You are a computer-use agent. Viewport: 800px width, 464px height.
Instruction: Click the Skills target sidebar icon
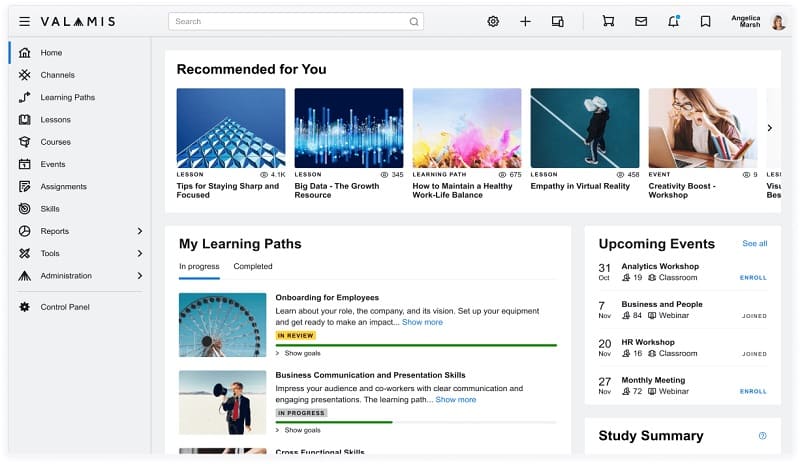tap(24, 209)
